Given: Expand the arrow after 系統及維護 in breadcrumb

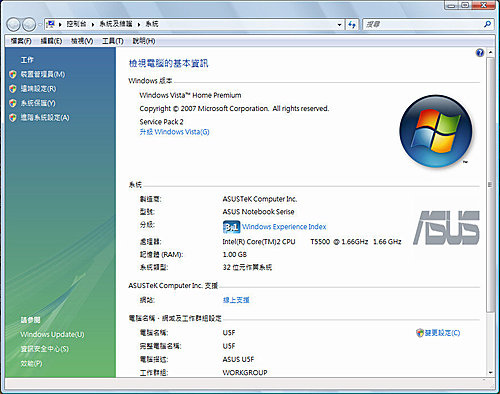Looking at the screenshot, I should tap(139, 24).
